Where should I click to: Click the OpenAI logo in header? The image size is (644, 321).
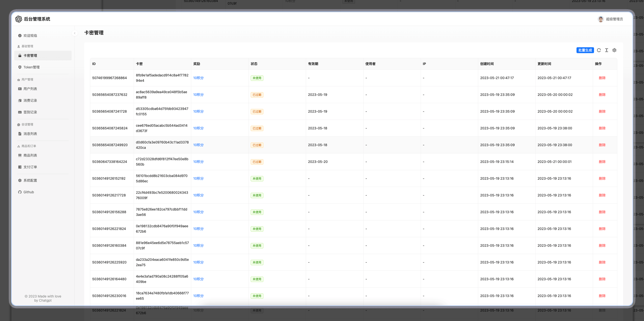coord(19,19)
